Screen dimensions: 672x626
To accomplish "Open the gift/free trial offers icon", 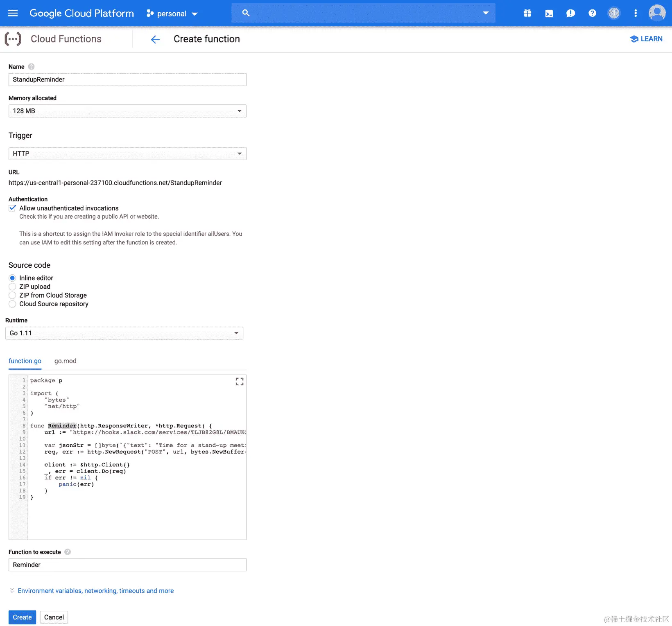I will (x=527, y=13).
